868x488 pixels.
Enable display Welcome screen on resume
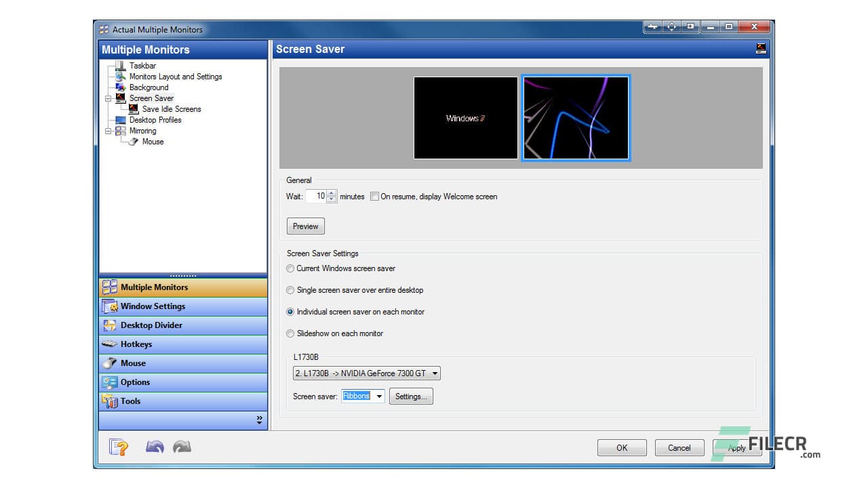[x=374, y=197]
